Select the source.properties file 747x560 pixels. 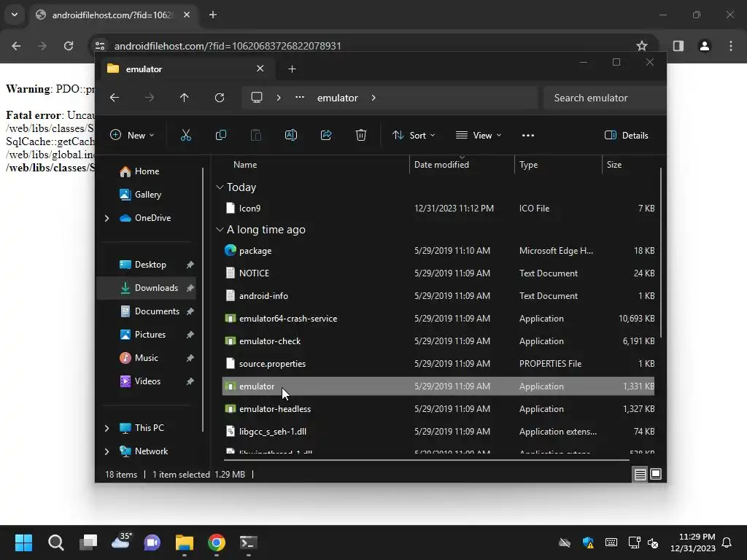point(438,364)
